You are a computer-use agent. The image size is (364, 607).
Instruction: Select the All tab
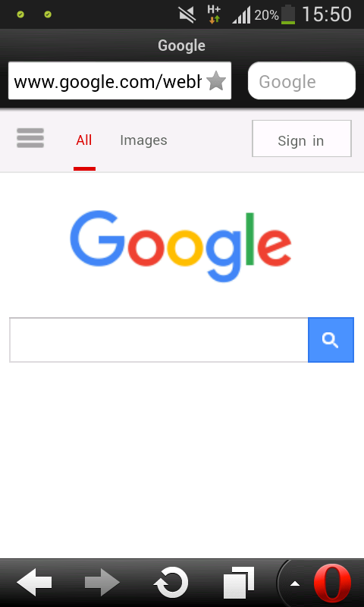pos(84,140)
